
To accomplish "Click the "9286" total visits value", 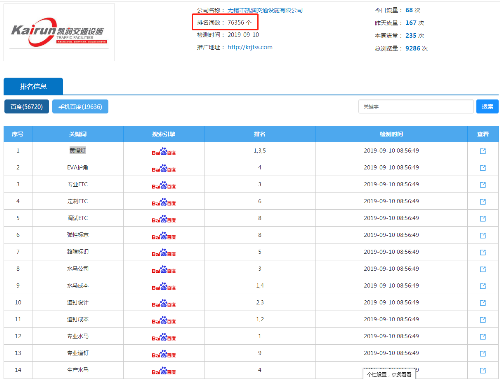I will pyautogui.click(x=413, y=48).
